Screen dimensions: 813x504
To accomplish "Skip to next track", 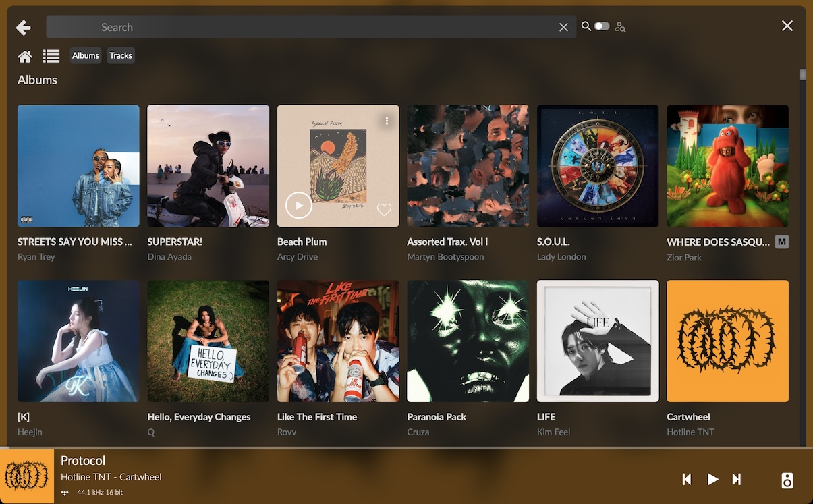I will [737, 479].
